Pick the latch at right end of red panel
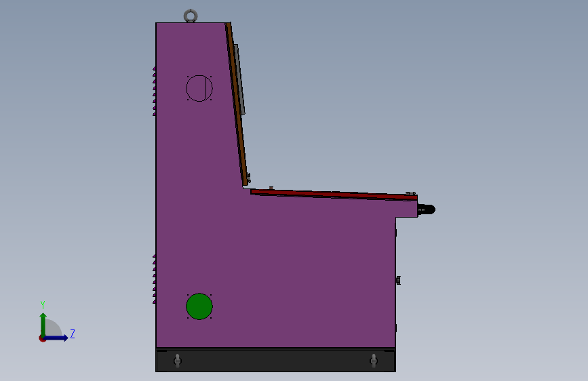Screen dimensions: 588x381 tap(410, 193)
